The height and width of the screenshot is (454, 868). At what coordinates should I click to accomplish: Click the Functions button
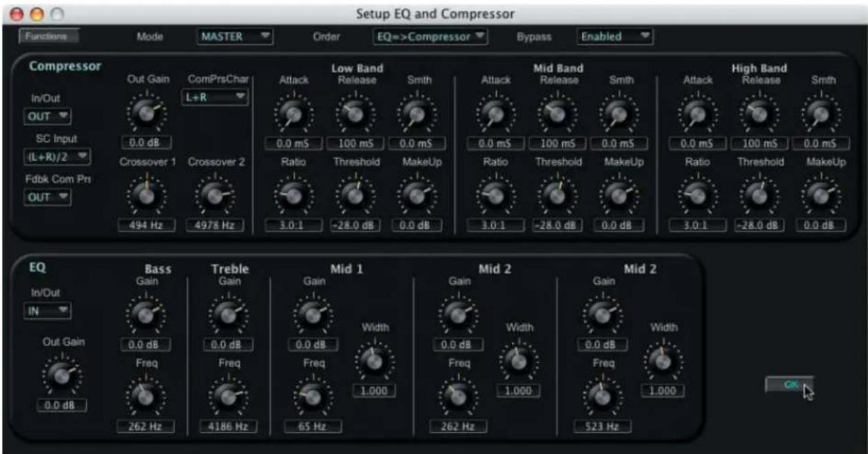click(x=48, y=36)
